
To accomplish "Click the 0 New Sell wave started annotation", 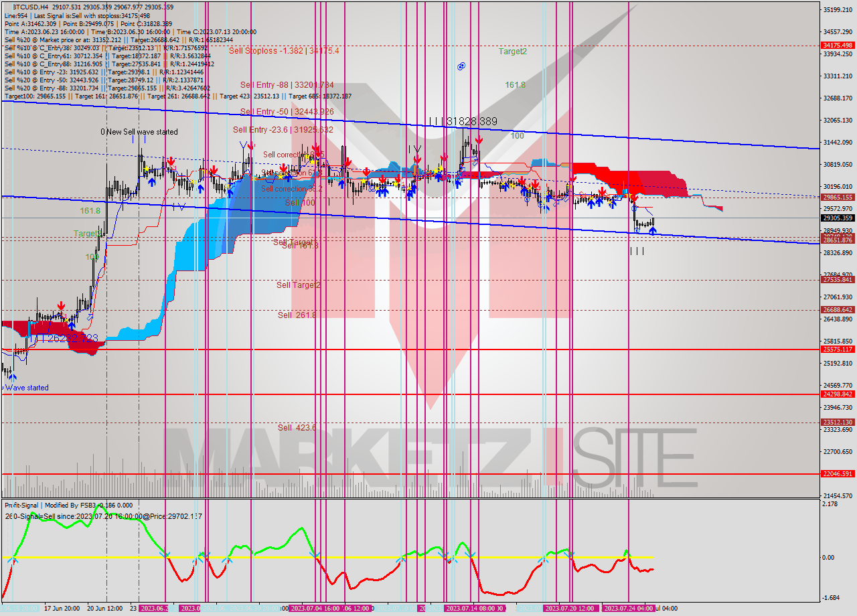I will [x=139, y=132].
